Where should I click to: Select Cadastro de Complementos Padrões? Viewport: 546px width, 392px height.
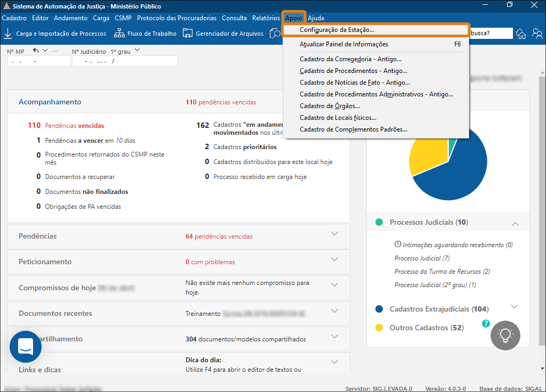pos(376,129)
